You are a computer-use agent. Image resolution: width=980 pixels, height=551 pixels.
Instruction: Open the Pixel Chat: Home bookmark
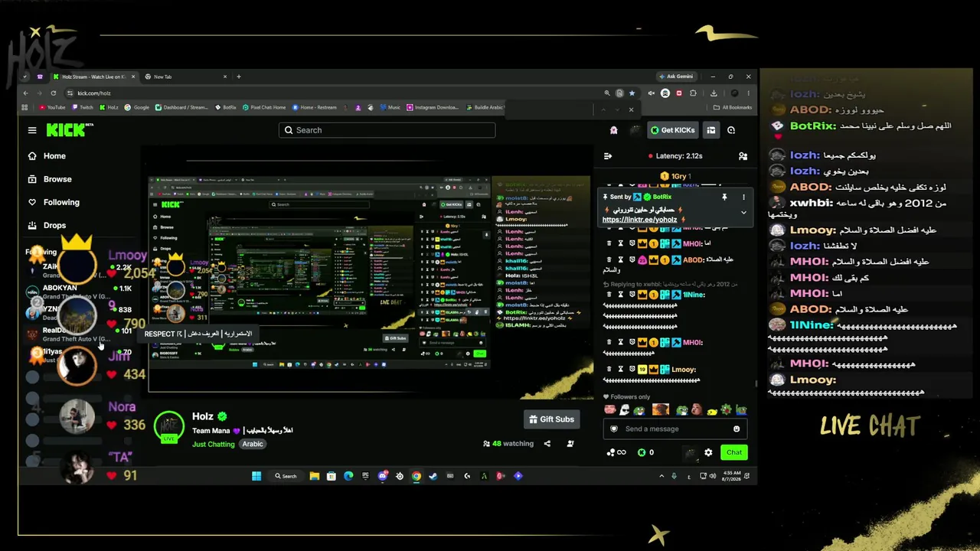pos(264,108)
